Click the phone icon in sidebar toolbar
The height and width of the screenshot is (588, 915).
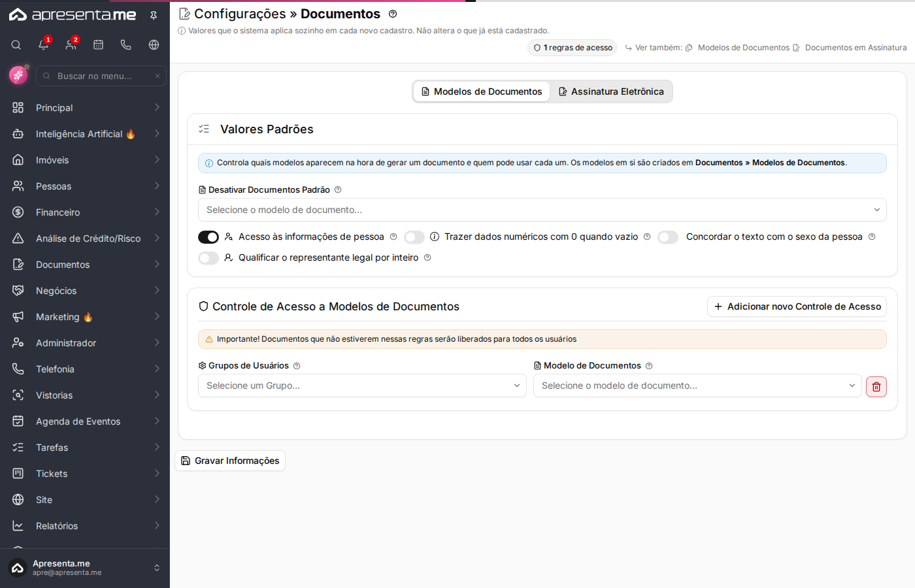pyautogui.click(x=126, y=44)
